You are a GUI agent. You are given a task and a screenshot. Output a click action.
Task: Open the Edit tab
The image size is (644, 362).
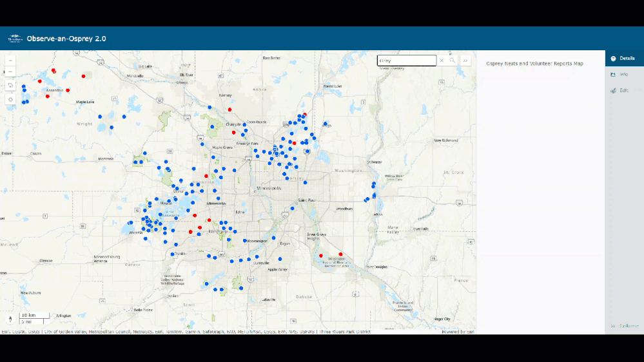[x=624, y=90]
